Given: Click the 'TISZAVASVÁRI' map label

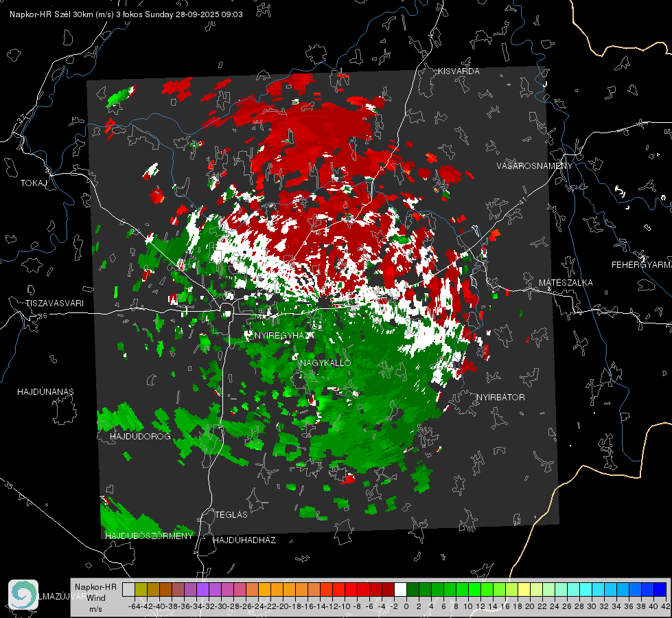Looking at the screenshot, I should click(x=54, y=304).
